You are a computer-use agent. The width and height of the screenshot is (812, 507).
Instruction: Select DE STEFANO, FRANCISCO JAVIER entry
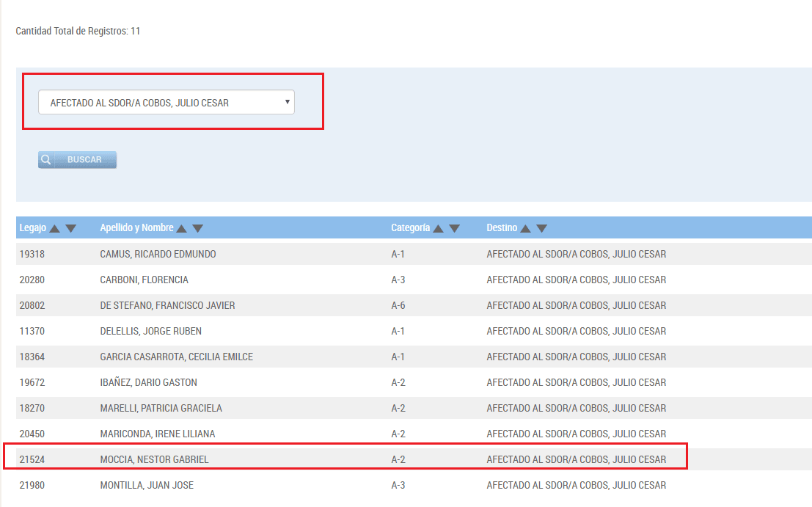click(x=167, y=306)
